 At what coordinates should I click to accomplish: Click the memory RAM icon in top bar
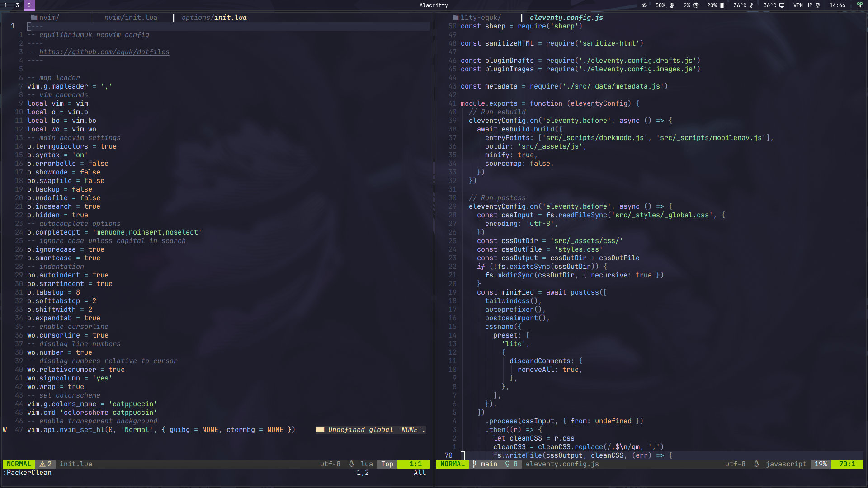pos(722,5)
